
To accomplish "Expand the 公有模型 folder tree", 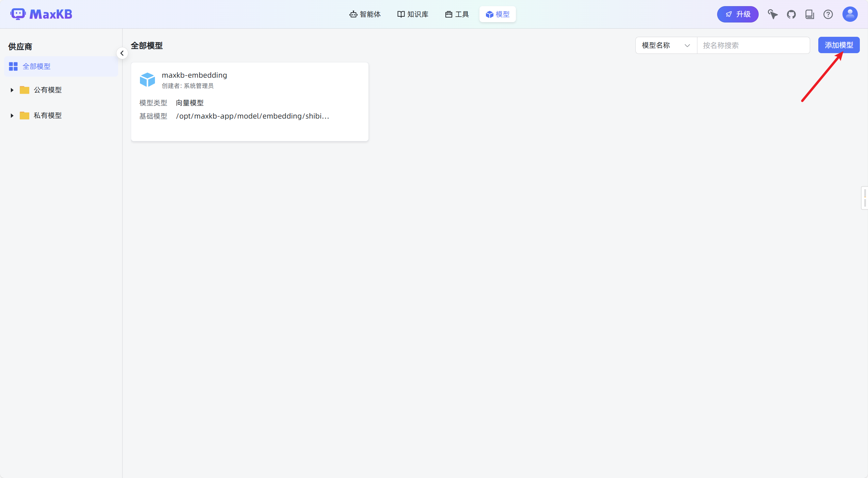I will click(12, 90).
